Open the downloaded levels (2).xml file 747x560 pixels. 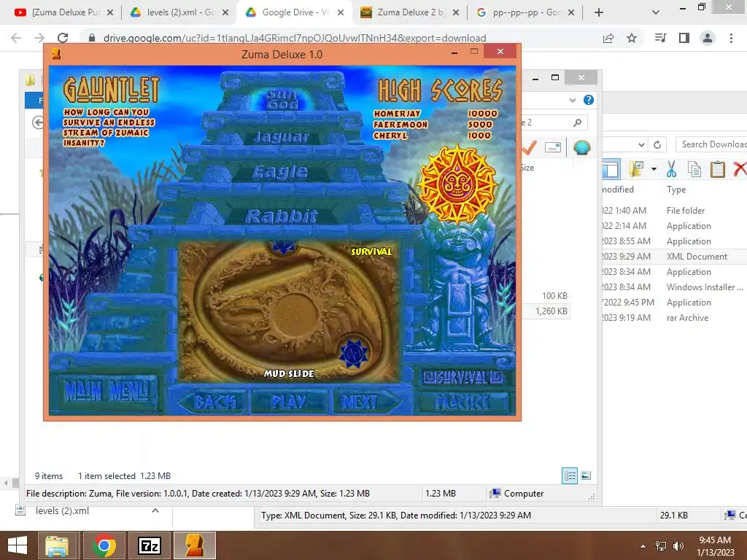click(63, 511)
